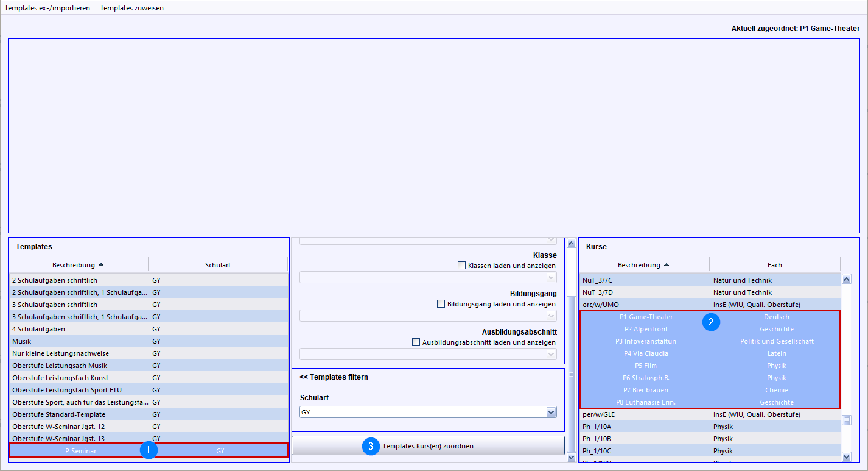Image resolution: width=868 pixels, height=471 pixels.
Task: Select template Oberstufe W-Seminar Jgst. 12
Action: [x=148, y=427]
